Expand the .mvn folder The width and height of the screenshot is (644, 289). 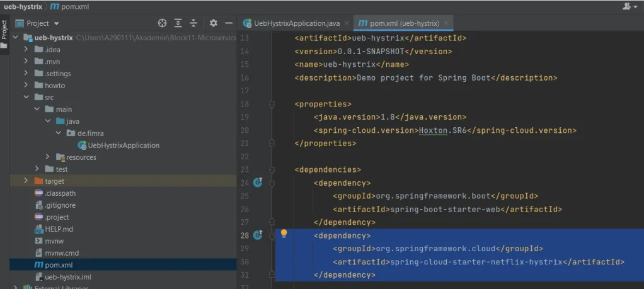[x=26, y=62]
